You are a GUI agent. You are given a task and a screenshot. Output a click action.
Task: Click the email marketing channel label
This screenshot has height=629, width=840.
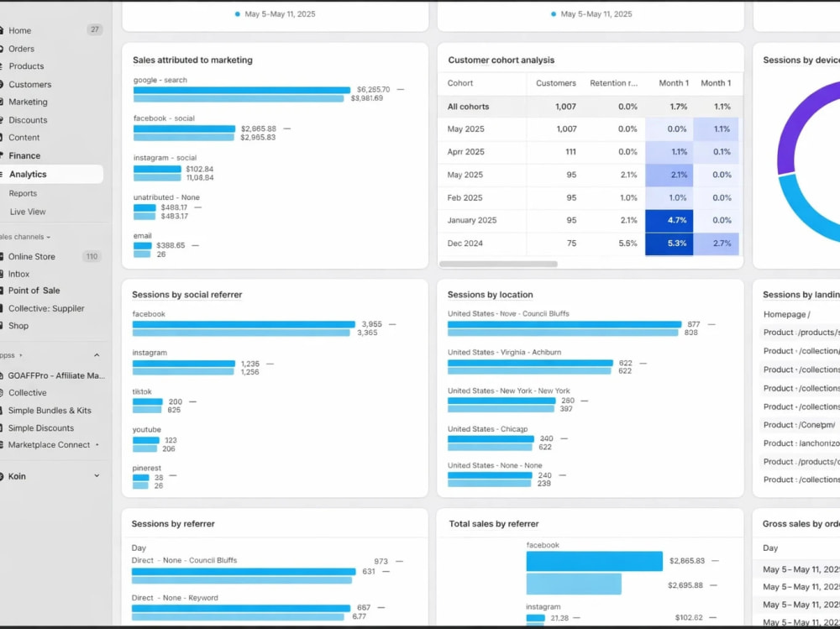143,236
